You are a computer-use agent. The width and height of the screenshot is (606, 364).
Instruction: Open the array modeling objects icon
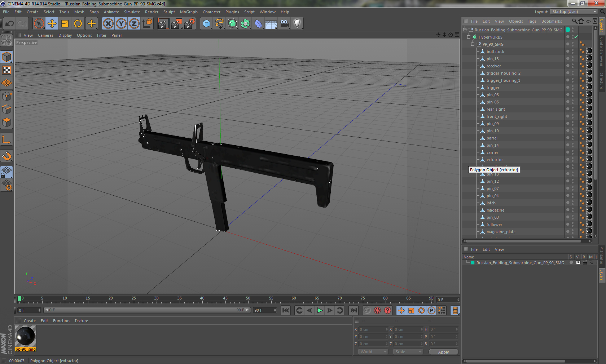tap(245, 24)
